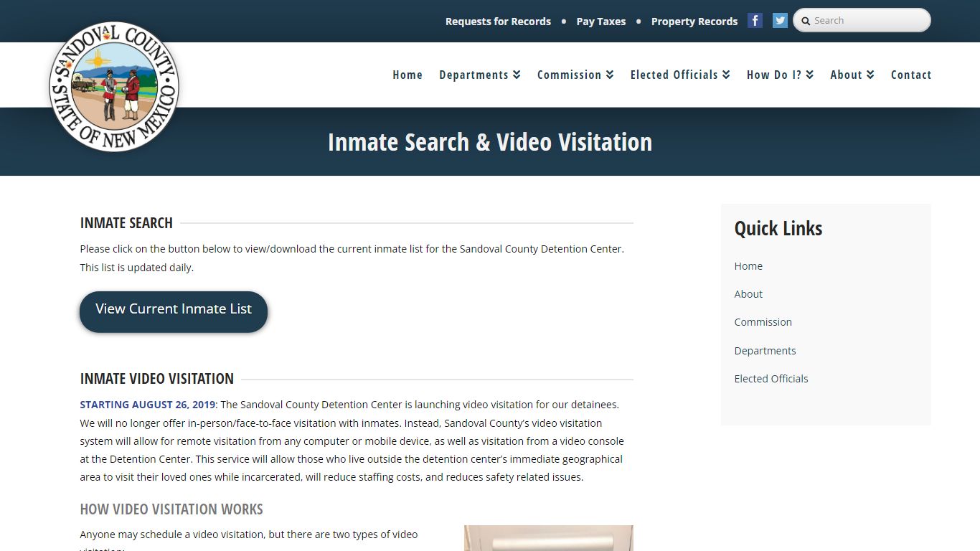980x551 pixels.
Task: Go to Home in the main navigation
Action: click(x=407, y=75)
